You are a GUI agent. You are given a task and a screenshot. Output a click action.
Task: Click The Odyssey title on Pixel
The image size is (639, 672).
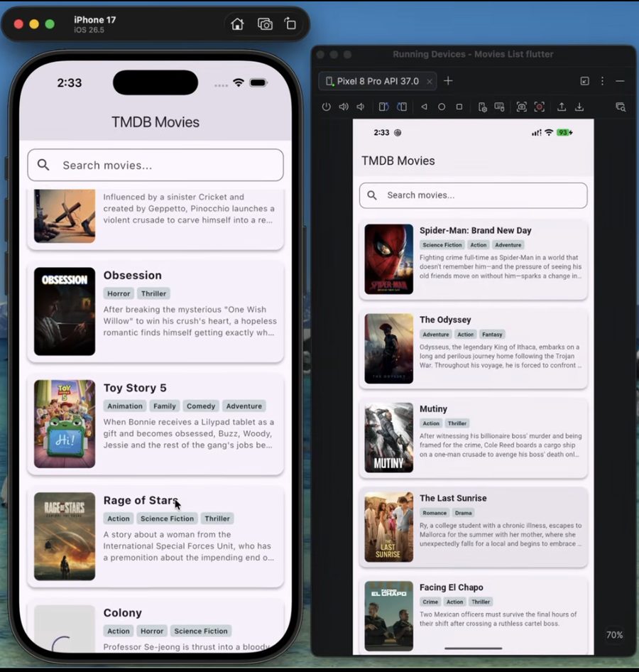tap(445, 320)
